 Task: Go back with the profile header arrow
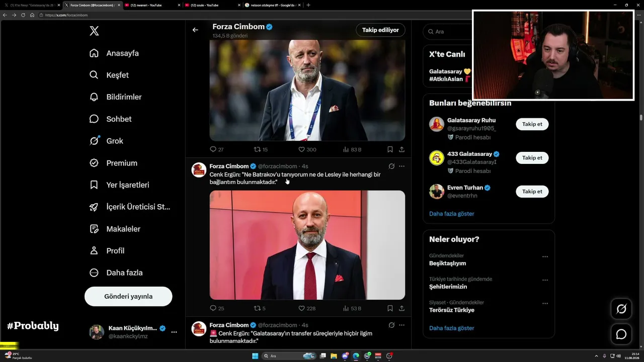pyautogui.click(x=195, y=30)
